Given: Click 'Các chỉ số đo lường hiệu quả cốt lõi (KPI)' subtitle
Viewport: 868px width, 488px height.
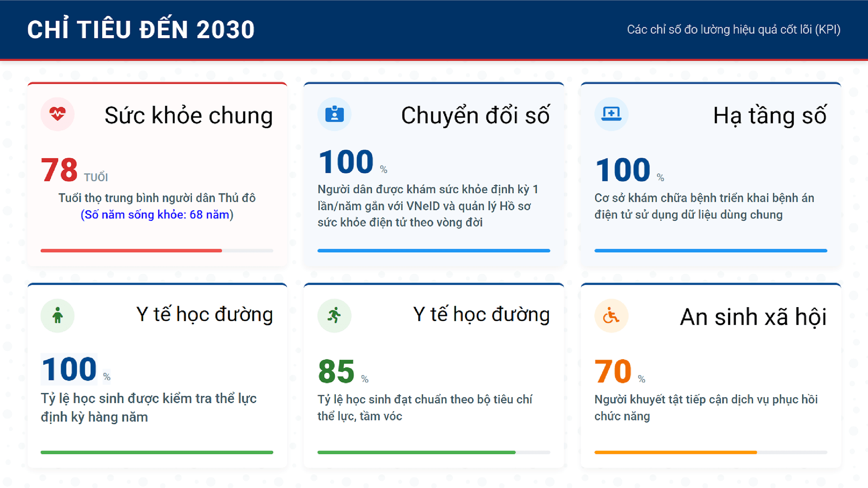Looking at the screenshot, I should 734,30.
